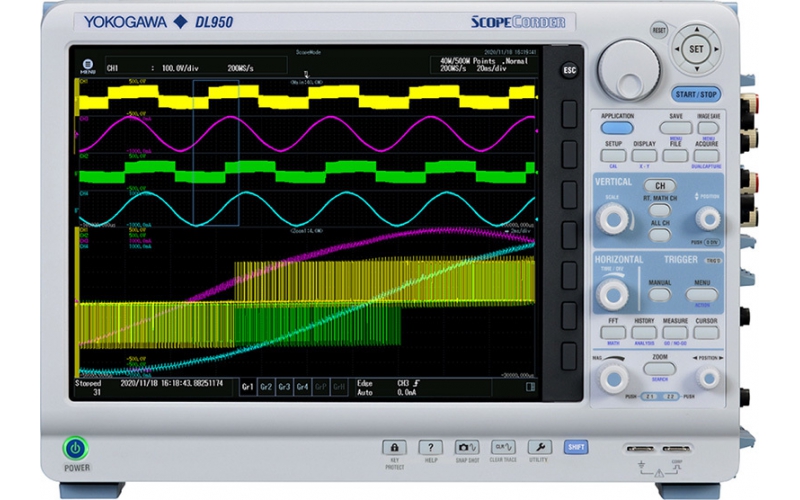
Task: Open the SETUP menu key
Action: [x=613, y=156]
